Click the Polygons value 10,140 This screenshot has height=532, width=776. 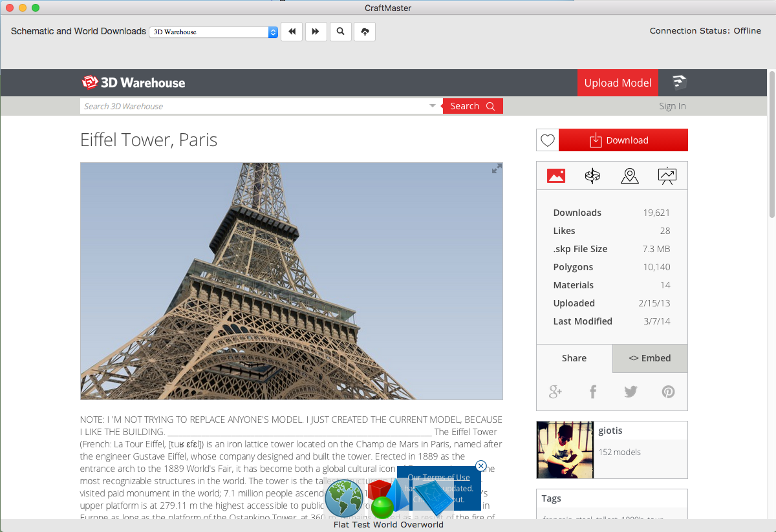(656, 267)
